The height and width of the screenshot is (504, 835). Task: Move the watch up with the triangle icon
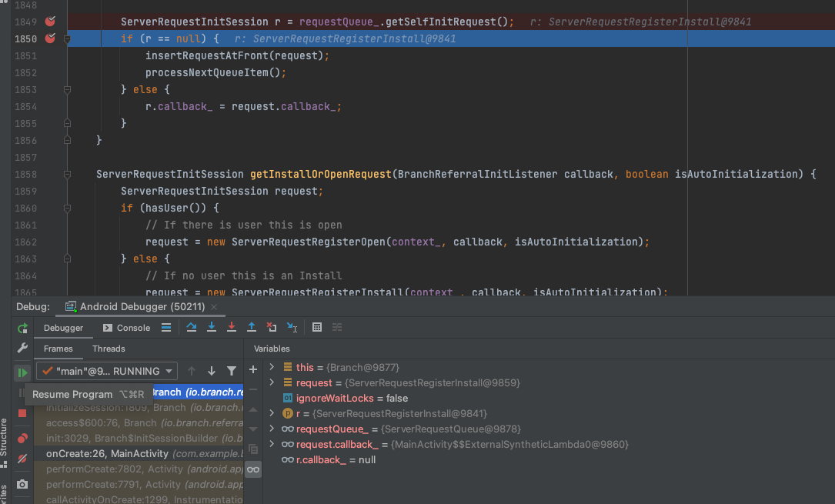253,410
